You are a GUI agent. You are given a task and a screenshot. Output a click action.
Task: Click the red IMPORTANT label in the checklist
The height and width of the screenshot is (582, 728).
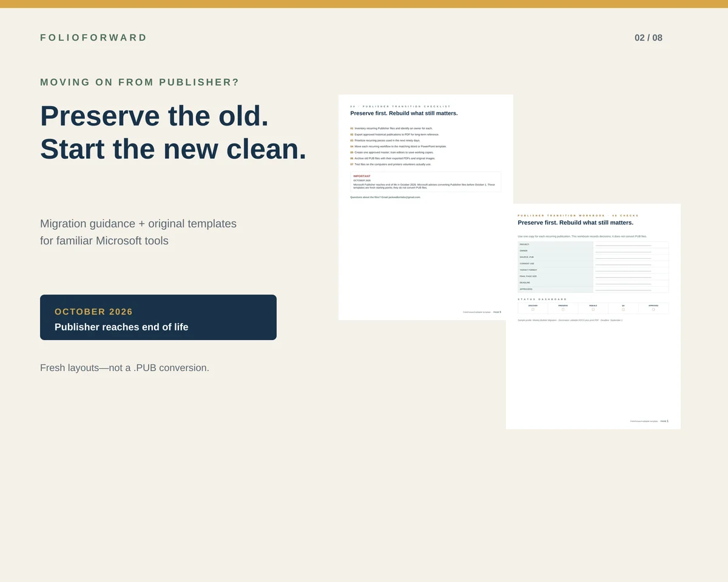click(x=362, y=176)
